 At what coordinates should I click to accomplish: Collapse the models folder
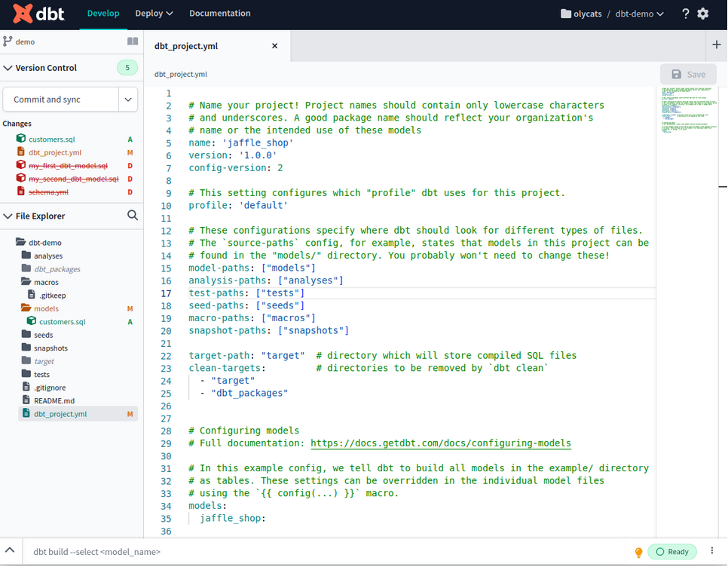26,308
